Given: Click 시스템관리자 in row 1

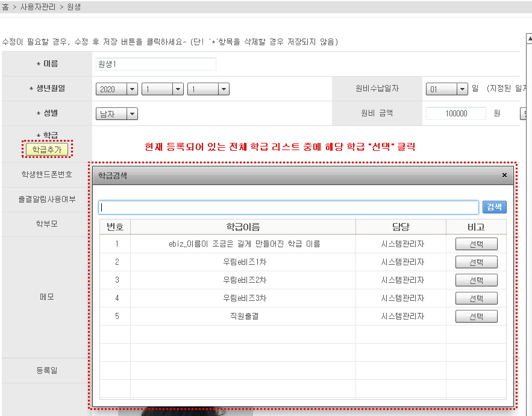Looking at the screenshot, I should coord(402,244).
